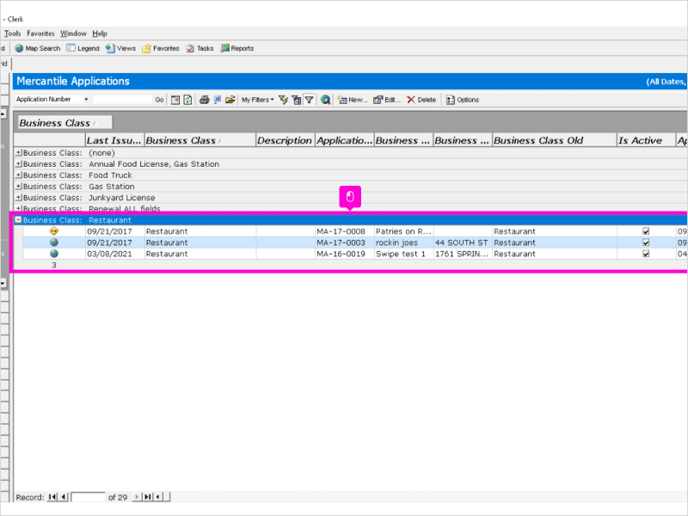This screenshot has width=688, height=516.
Task: Go to the next record
Action: click(136, 497)
